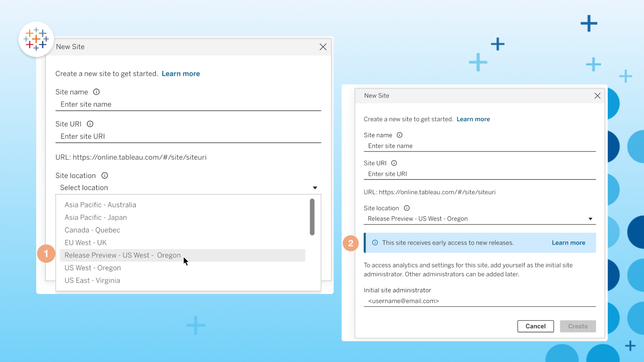Click the Tableau logo icon
This screenshot has height=362, width=644.
click(x=36, y=39)
